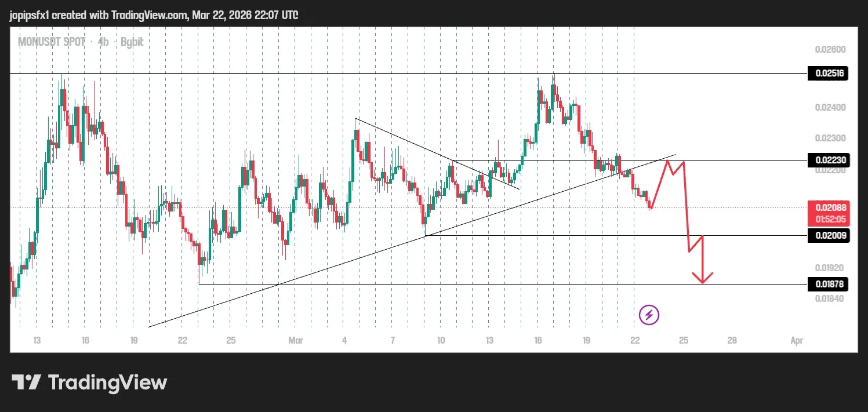
Task: Select the 0.01878 price level label
Action: click(829, 285)
